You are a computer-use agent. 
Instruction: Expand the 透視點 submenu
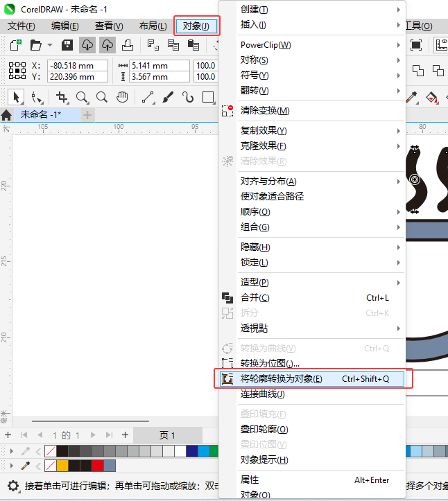click(320, 328)
